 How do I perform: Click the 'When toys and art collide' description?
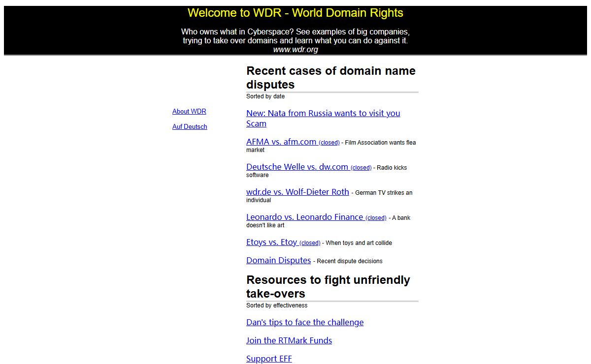(x=359, y=243)
